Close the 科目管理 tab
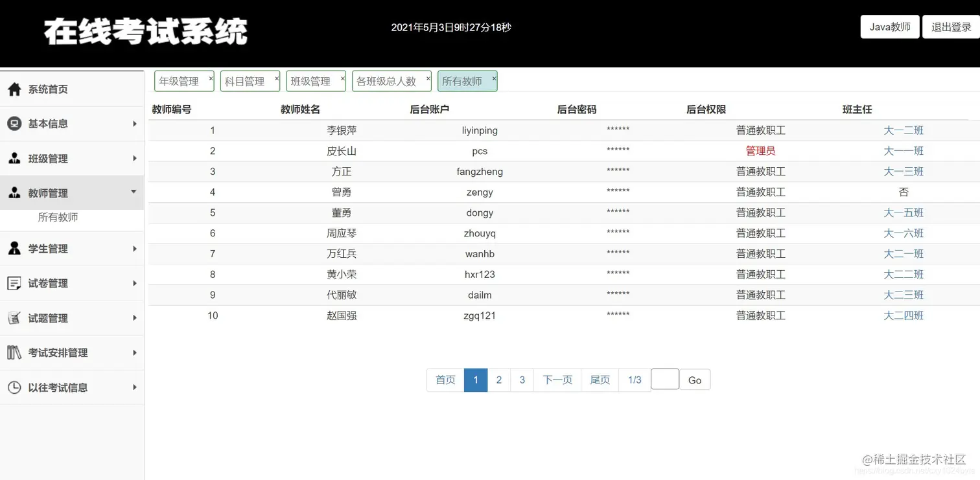Image resolution: width=980 pixels, height=480 pixels. (277, 78)
